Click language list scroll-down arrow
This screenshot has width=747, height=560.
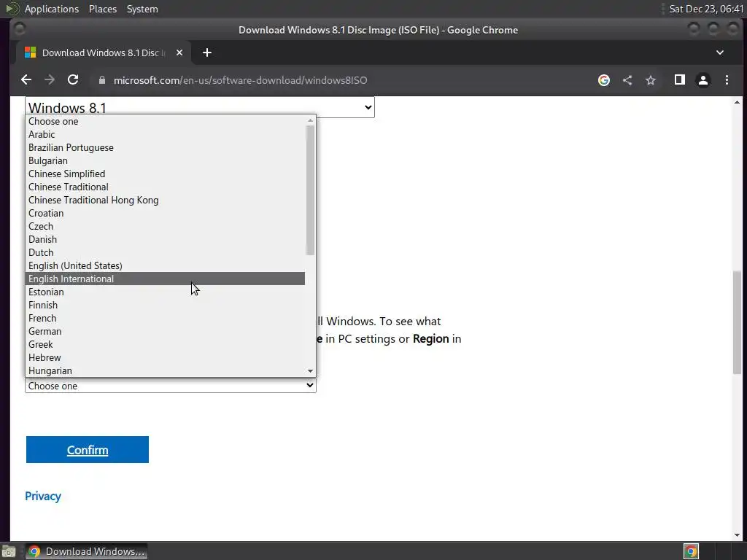click(310, 371)
